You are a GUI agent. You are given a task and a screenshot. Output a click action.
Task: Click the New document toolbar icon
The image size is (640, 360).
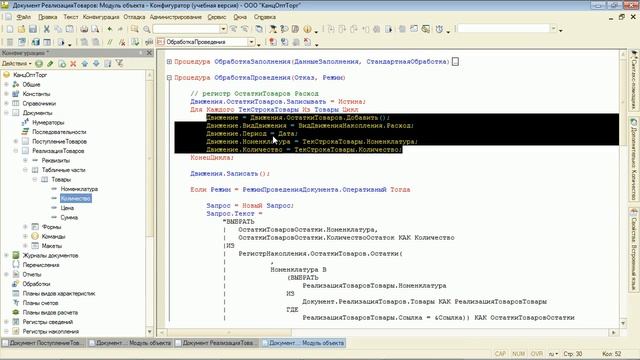[x=10, y=29]
